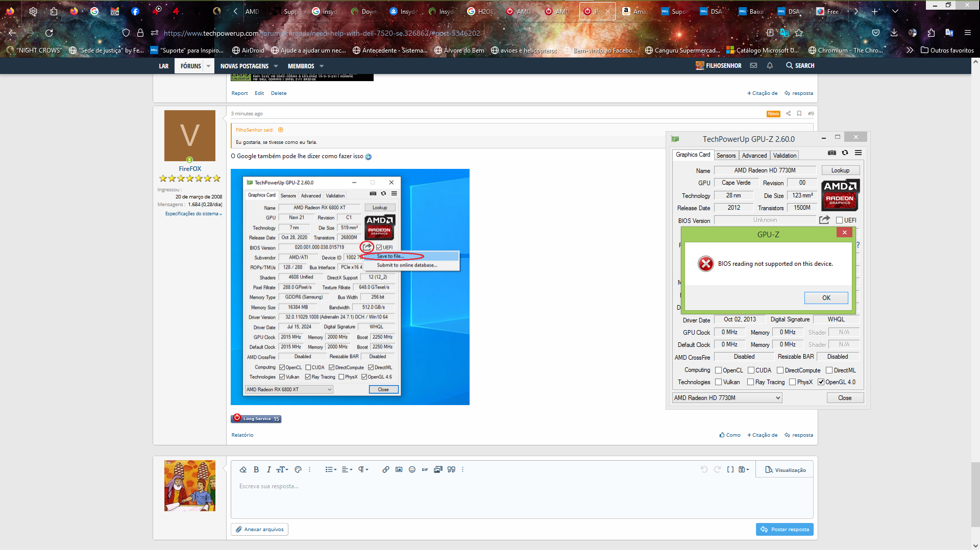Open the GPU-Z screenshot image in FireFOX's post
The image size is (980, 551).
(350, 287)
